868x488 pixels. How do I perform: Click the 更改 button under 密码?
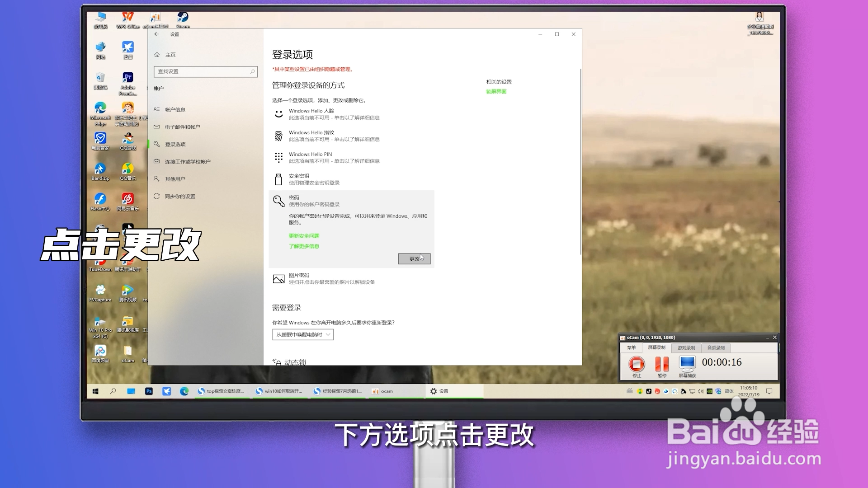(414, 258)
